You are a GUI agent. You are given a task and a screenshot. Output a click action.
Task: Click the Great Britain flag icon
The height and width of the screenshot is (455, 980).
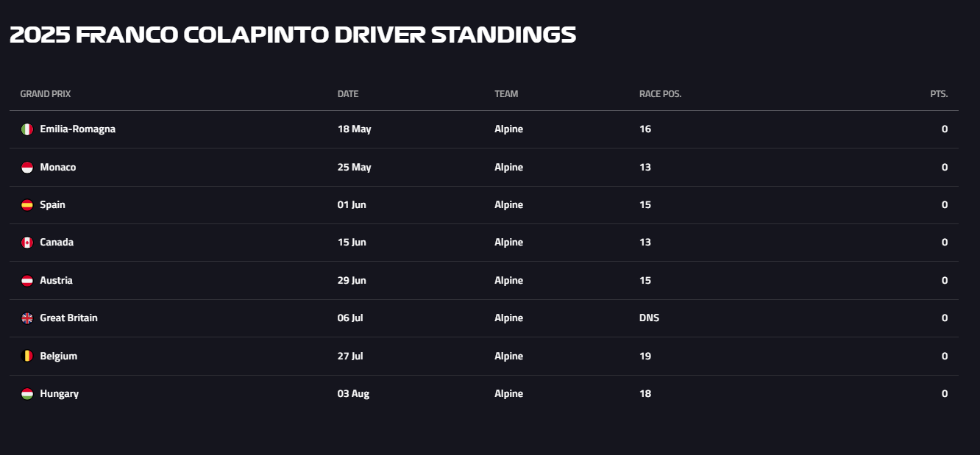tap(27, 318)
